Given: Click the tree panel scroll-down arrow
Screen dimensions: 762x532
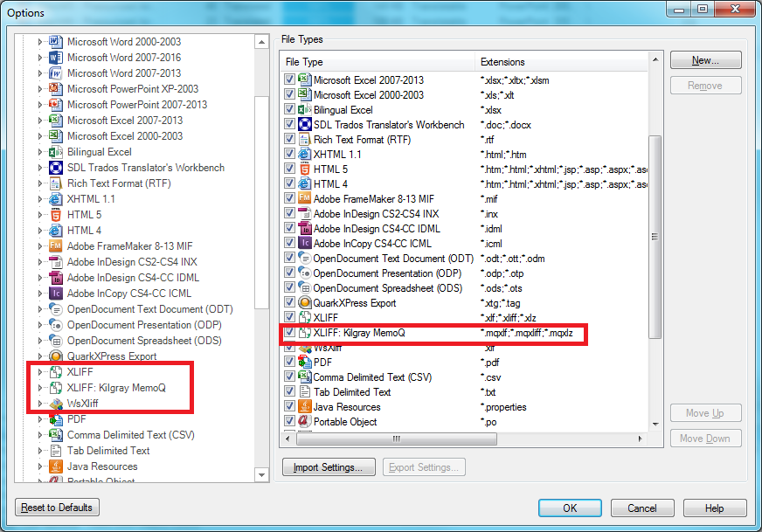Looking at the screenshot, I should (261, 475).
